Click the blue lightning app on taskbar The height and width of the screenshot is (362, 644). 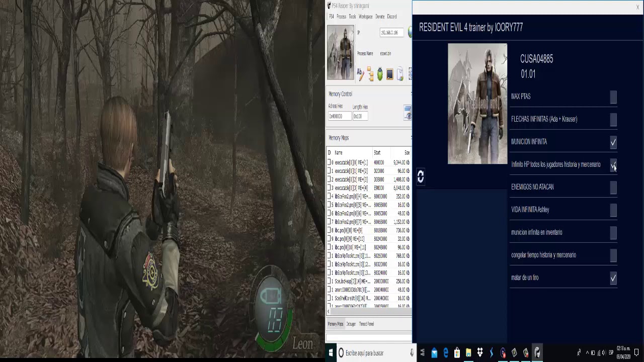point(492,353)
